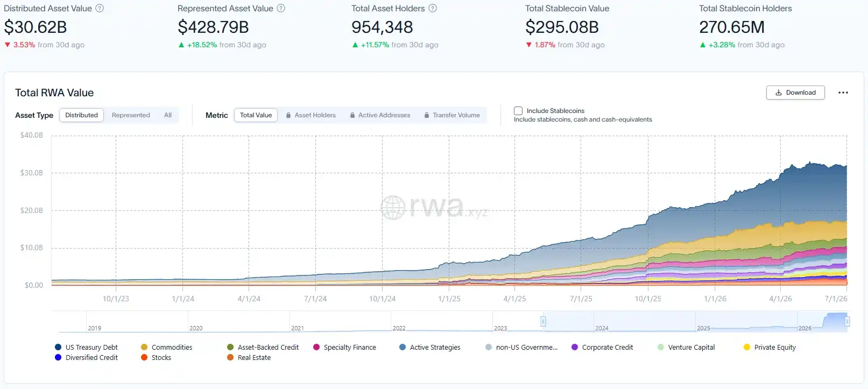
Task: Click the Download button
Action: (795, 93)
